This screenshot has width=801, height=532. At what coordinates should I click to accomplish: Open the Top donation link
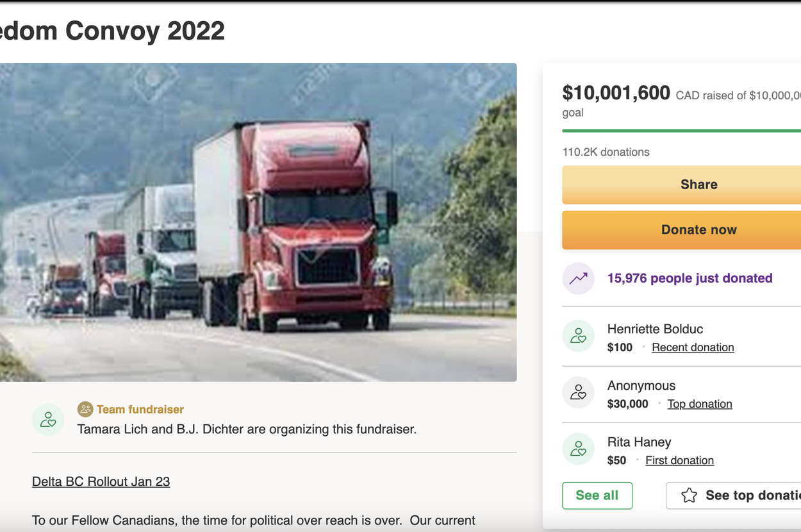700,404
